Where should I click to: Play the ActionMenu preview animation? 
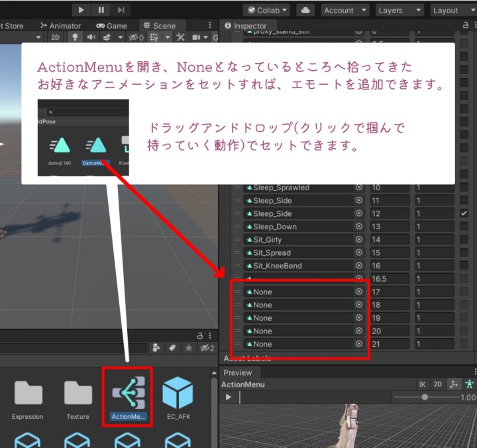(228, 397)
